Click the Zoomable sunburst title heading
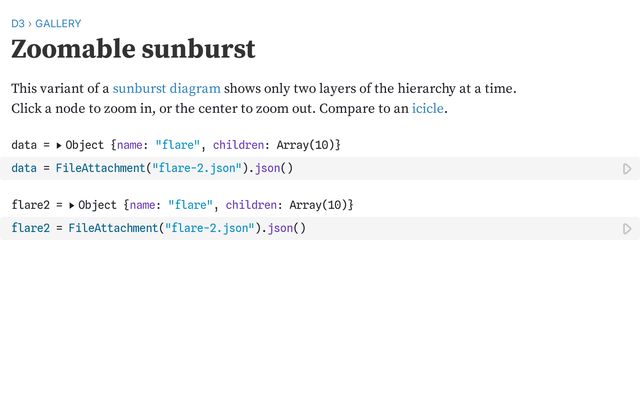The height and width of the screenshot is (400, 640). coord(133,49)
